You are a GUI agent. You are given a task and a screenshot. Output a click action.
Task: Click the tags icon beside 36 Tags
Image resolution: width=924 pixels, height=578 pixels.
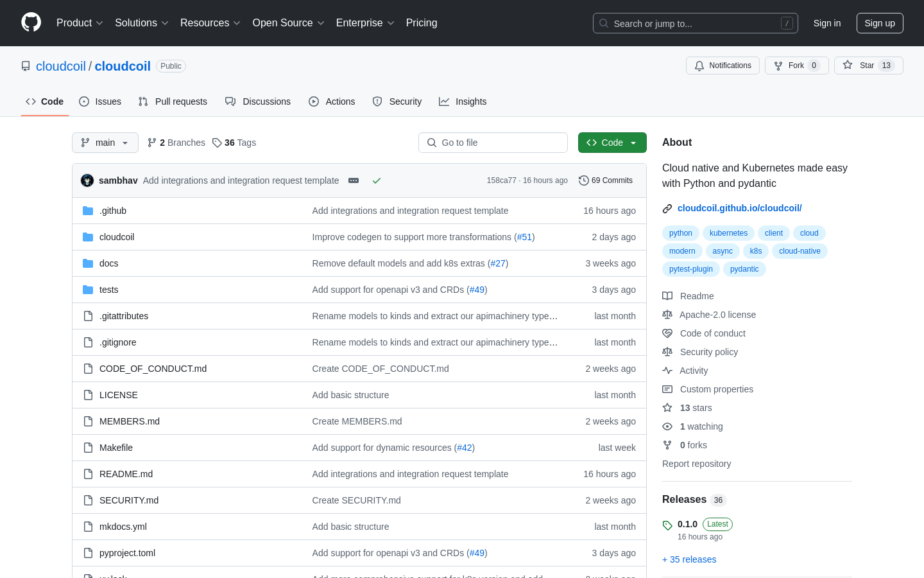click(x=217, y=143)
